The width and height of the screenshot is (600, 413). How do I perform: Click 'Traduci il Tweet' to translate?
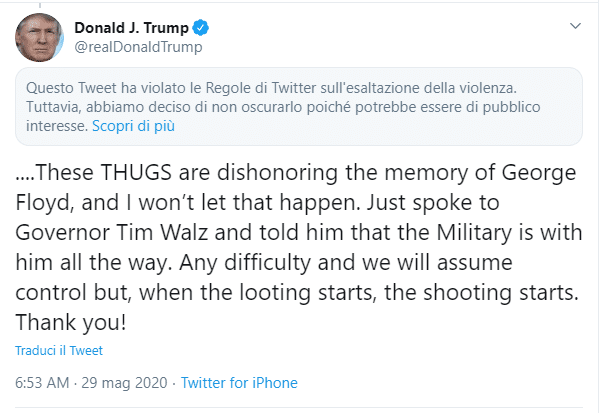59,351
